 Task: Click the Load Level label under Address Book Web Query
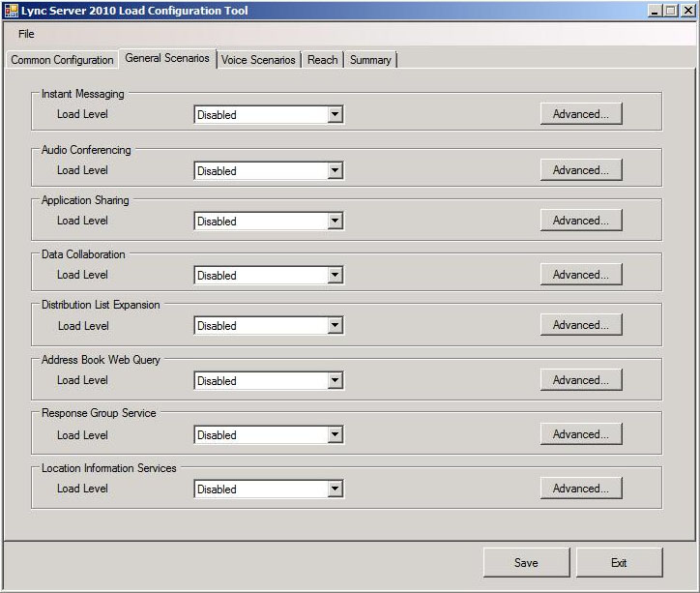(x=82, y=380)
